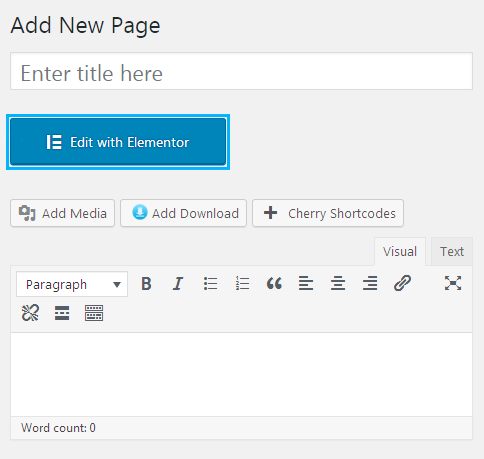Viewport: 484px width, 459px height.
Task: Toggle bold formatting in editor toolbar
Action: click(x=146, y=284)
